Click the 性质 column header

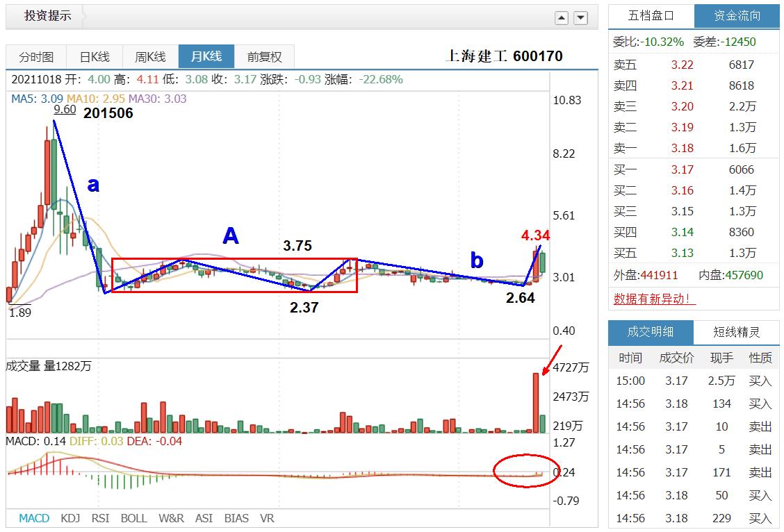(760, 358)
